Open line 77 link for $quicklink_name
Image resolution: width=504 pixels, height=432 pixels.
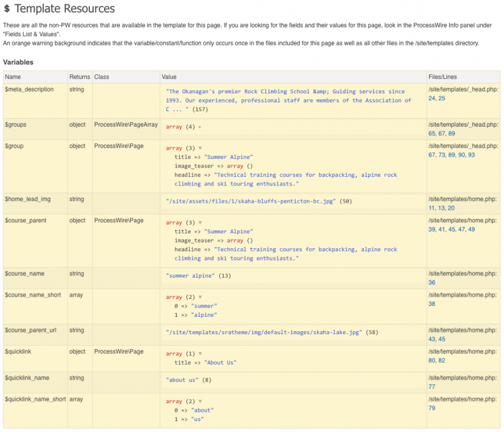[x=432, y=387]
